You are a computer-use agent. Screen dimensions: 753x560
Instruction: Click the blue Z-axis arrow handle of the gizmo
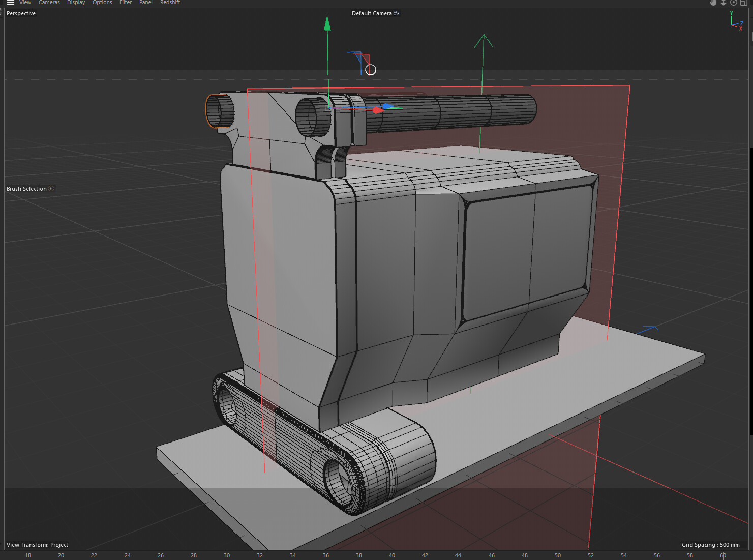click(x=388, y=106)
